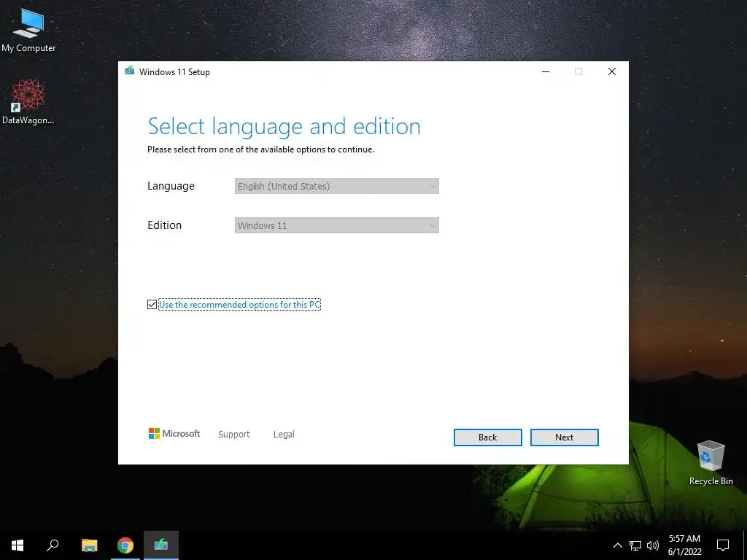747x560 pixels.
Task: Open the Legal link
Action: pyautogui.click(x=284, y=435)
